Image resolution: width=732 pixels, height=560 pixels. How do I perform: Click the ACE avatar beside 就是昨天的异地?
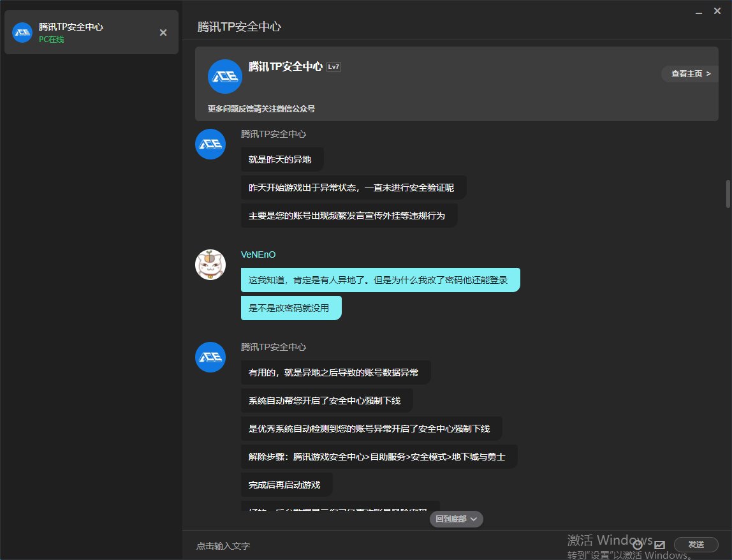[210, 144]
